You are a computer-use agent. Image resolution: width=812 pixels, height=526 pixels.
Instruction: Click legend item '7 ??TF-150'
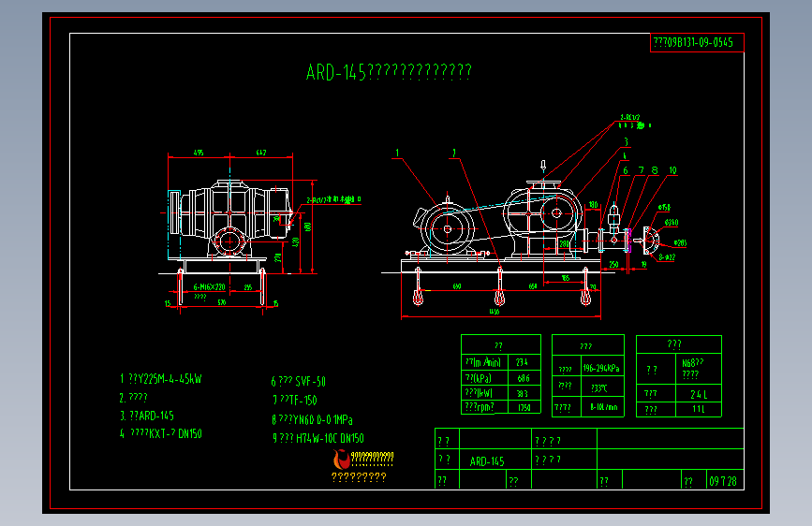pos(295,401)
